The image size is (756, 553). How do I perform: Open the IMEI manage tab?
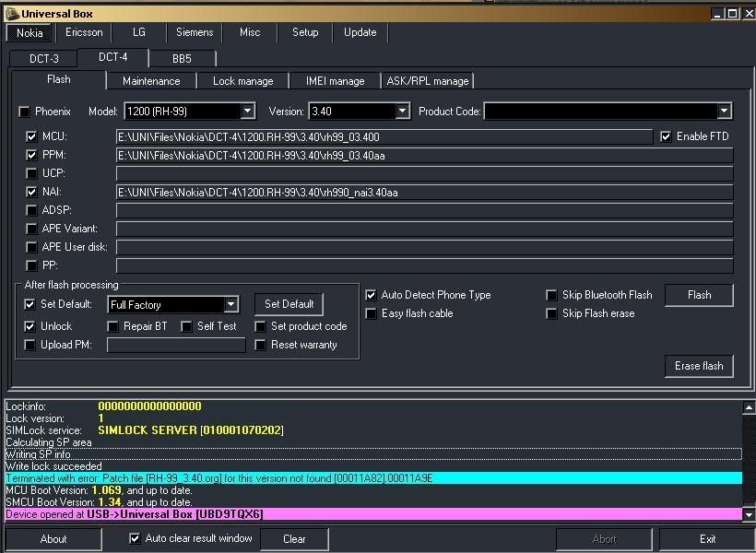tap(335, 81)
